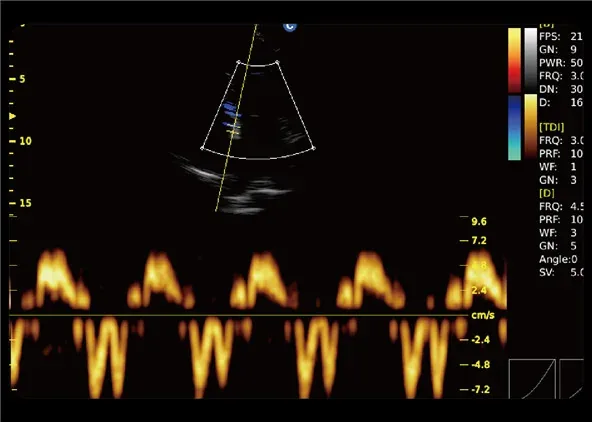Click the Doppler baseline cm/s label
The image size is (592, 422).
[483, 315]
